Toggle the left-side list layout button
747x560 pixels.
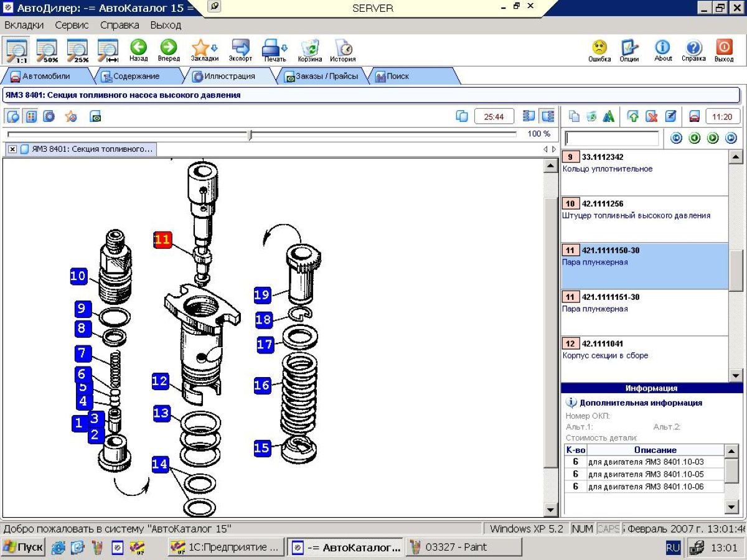(529, 116)
